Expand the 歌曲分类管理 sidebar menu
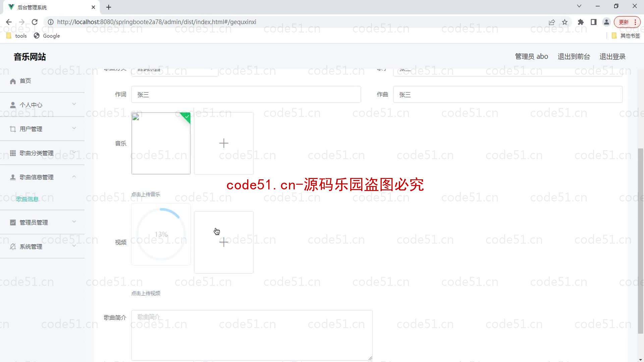 pyautogui.click(x=42, y=153)
